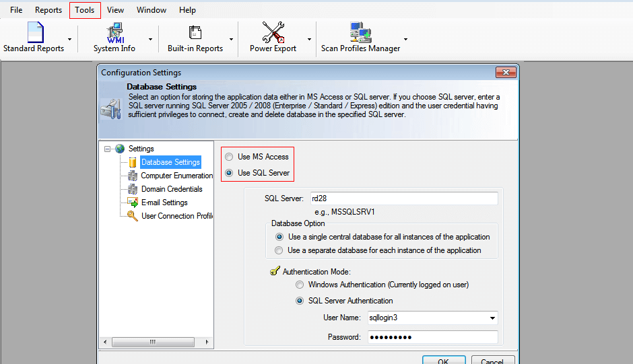Confirm settings with the OK button
The image size is (633, 364).
point(444,360)
